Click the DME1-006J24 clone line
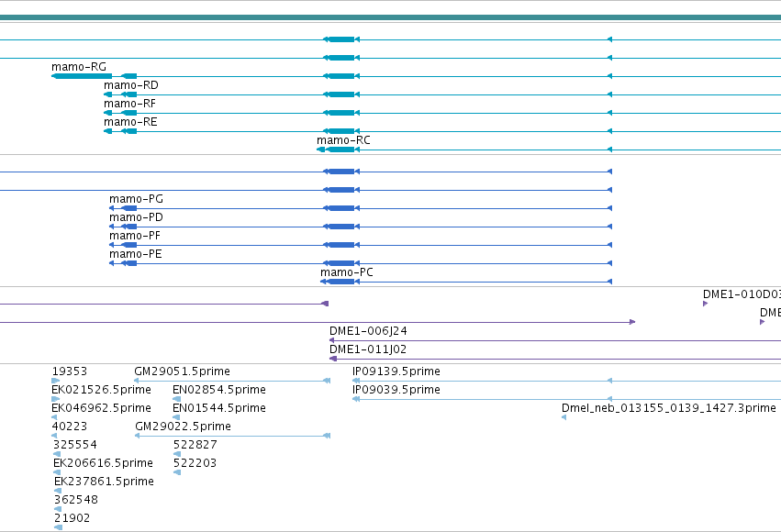781x532 pixels. tap(555, 340)
